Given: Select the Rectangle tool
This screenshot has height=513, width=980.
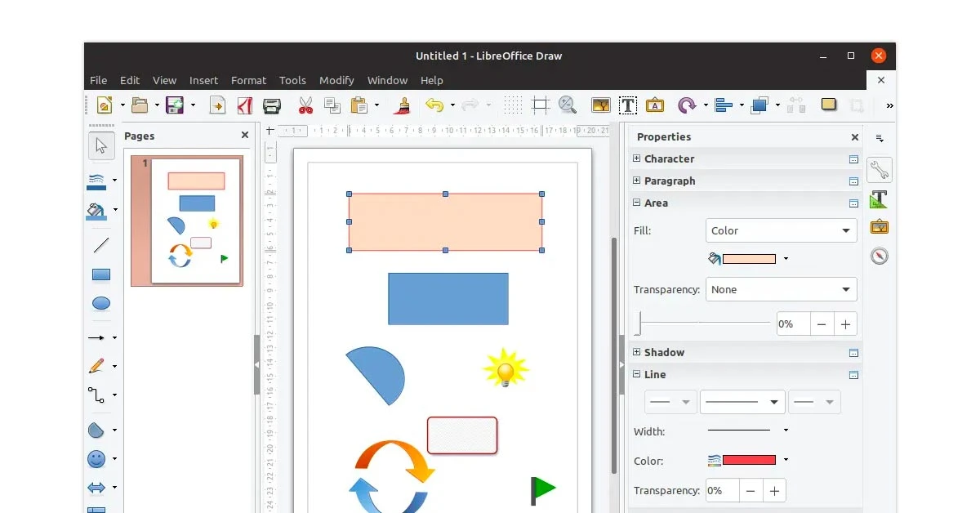Looking at the screenshot, I should pyautogui.click(x=101, y=274).
